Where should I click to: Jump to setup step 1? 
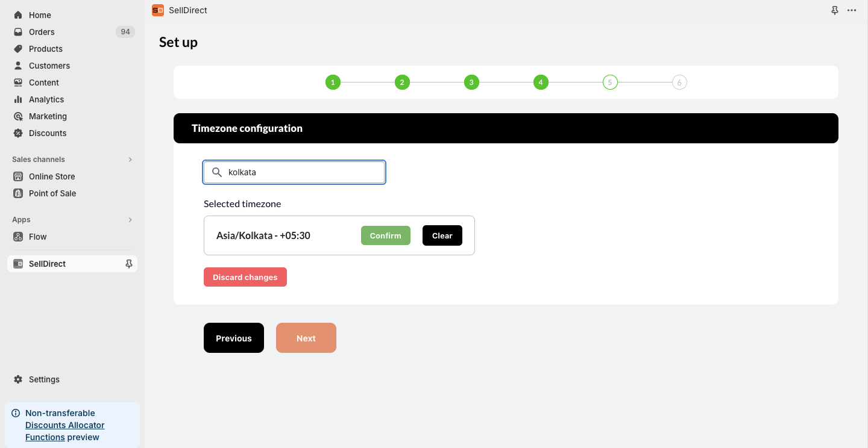(x=333, y=82)
